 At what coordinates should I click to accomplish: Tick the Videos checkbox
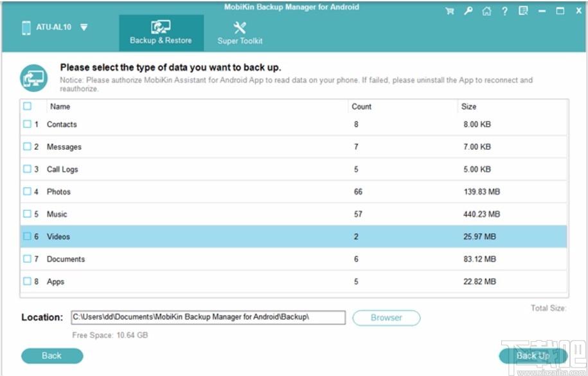pyautogui.click(x=28, y=236)
